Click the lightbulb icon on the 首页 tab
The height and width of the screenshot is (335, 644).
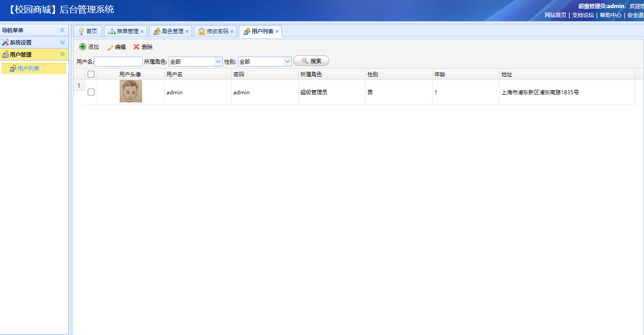coord(82,31)
